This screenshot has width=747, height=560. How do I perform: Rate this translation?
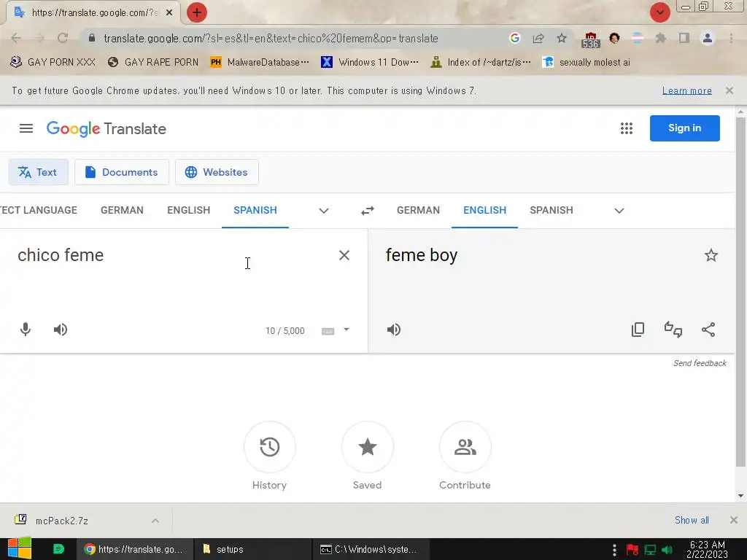point(673,330)
